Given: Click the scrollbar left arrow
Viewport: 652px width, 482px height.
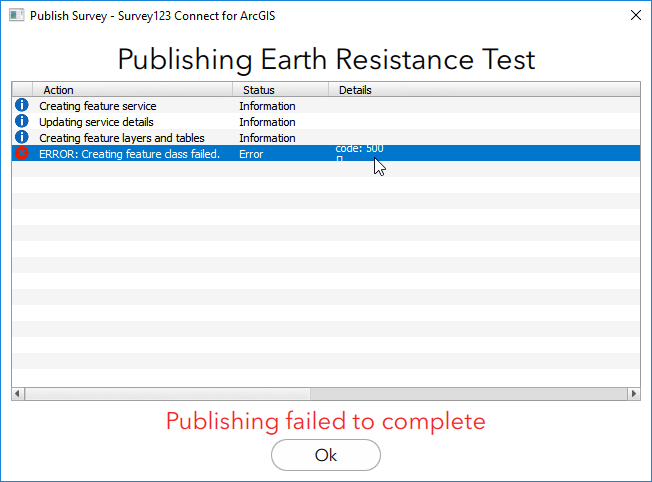Looking at the screenshot, I should [18, 394].
